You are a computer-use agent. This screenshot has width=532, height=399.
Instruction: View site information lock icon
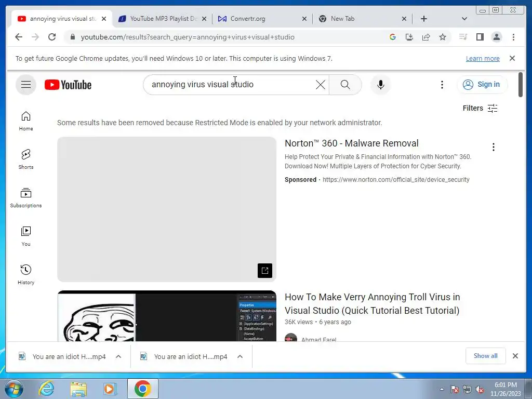point(72,37)
